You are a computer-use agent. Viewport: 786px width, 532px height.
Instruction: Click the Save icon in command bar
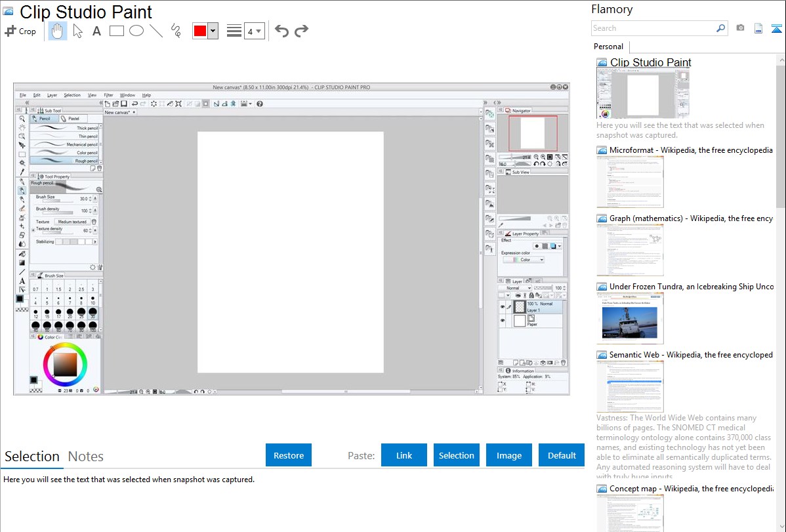[124, 104]
